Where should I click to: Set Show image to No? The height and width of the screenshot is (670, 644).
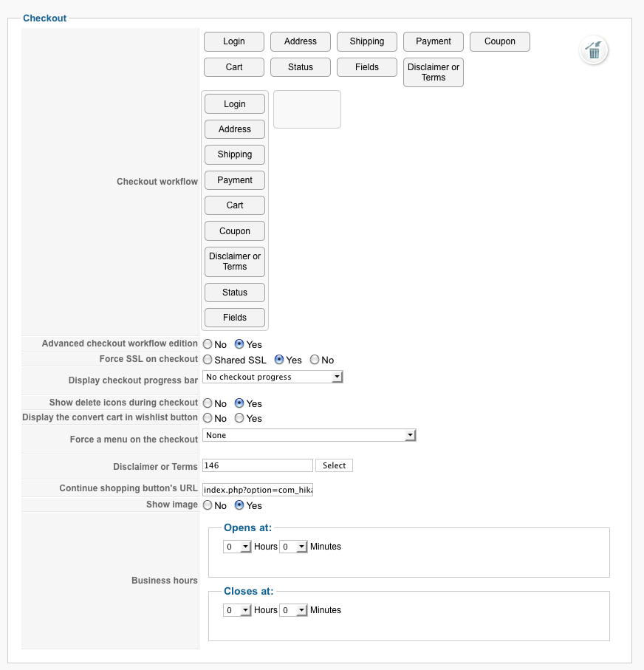coord(208,505)
